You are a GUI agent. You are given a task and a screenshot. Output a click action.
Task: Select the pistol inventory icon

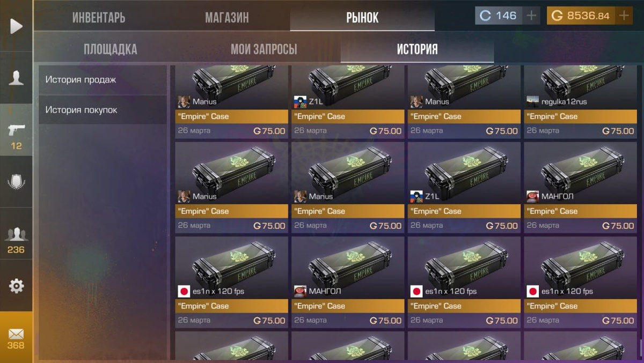coord(16,130)
